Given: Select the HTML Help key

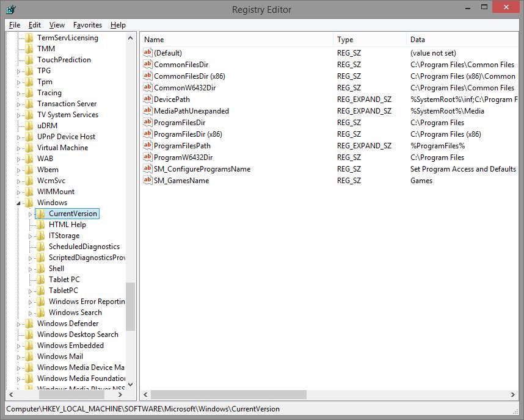Looking at the screenshot, I should coord(67,225).
